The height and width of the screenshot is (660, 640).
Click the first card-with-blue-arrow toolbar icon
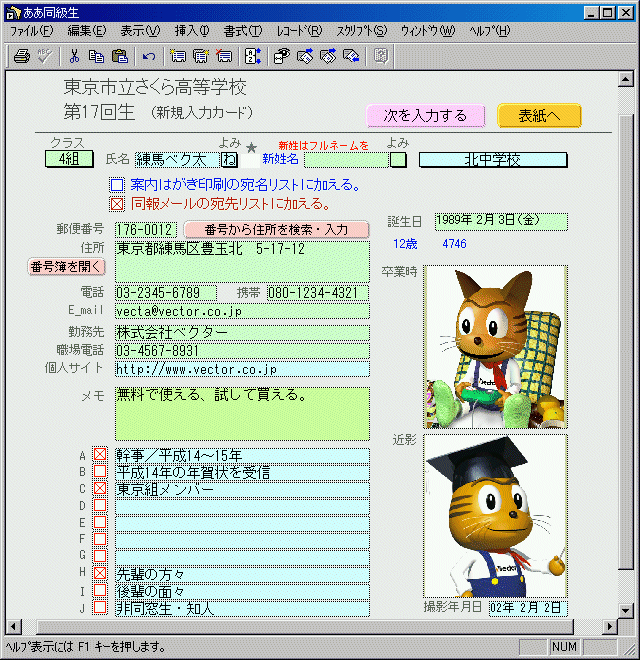coord(305,56)
